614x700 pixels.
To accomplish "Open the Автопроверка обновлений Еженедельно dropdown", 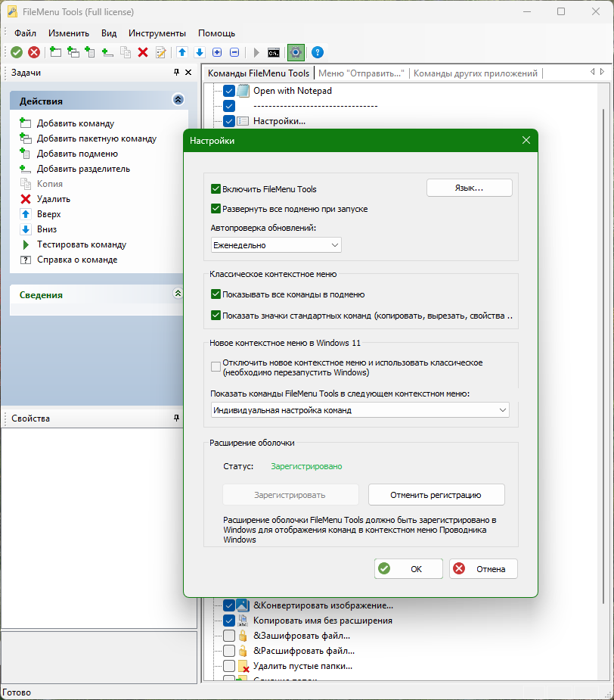I will [x=276, y=245].
